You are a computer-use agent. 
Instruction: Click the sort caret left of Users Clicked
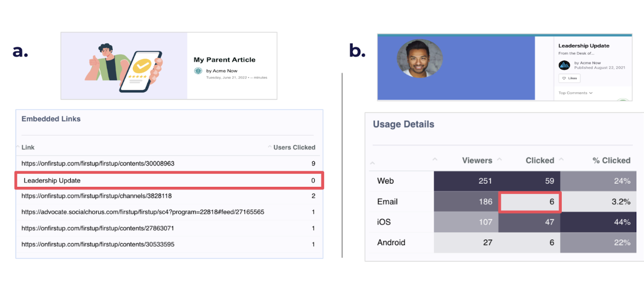269,147
